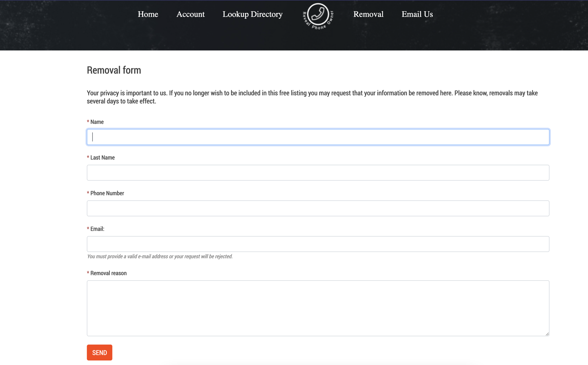Click the Phone Number label
Image resolution: width=588 pixels, height=365 pixels.
107,193
